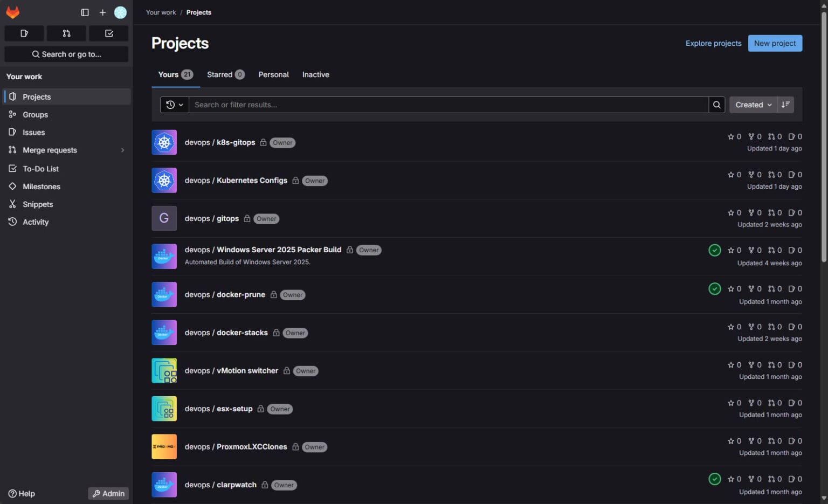Viewport: 828px width, 504px height.
Task: Open the Issues shortcut icon in the top bar
Action: pyautogui.click(x=24, y=33)
